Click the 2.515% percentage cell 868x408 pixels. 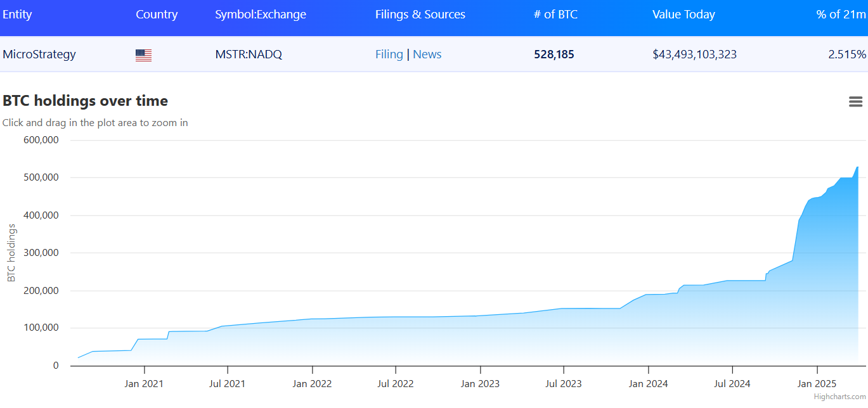pos(846,54)
